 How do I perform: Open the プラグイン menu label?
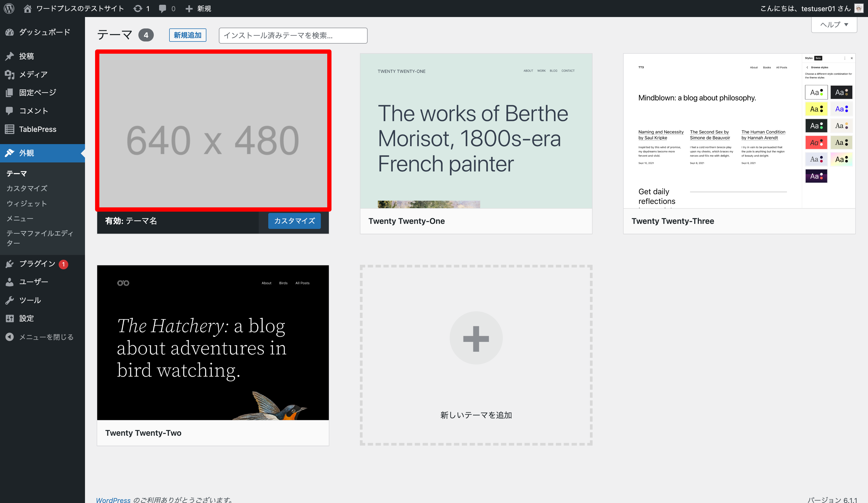pyautogui.click(x=37, y=264)
